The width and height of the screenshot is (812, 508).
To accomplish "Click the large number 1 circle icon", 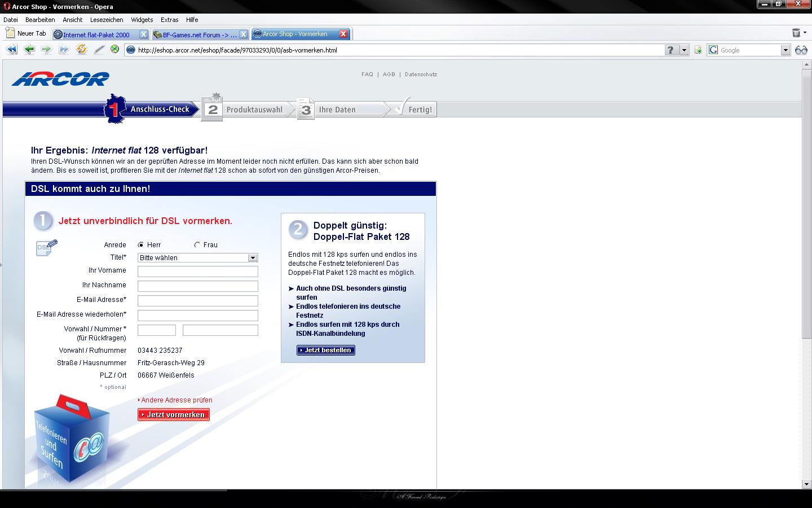I will point(43,221).
